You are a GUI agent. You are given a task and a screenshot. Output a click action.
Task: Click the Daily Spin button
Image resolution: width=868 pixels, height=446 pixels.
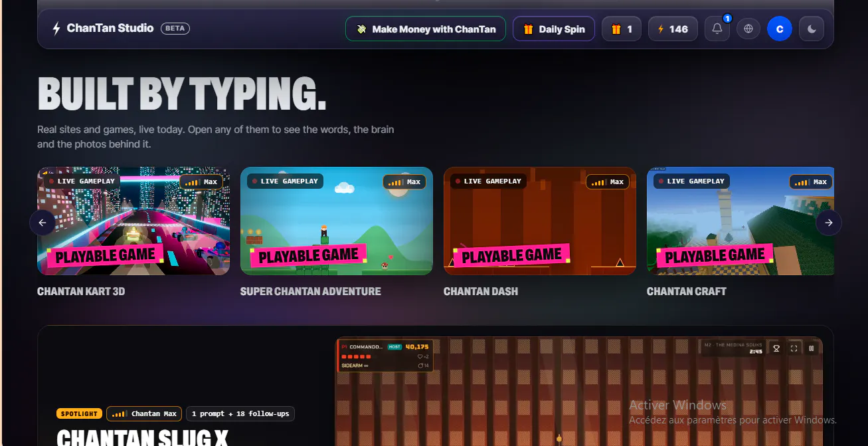tap(554, 29)
